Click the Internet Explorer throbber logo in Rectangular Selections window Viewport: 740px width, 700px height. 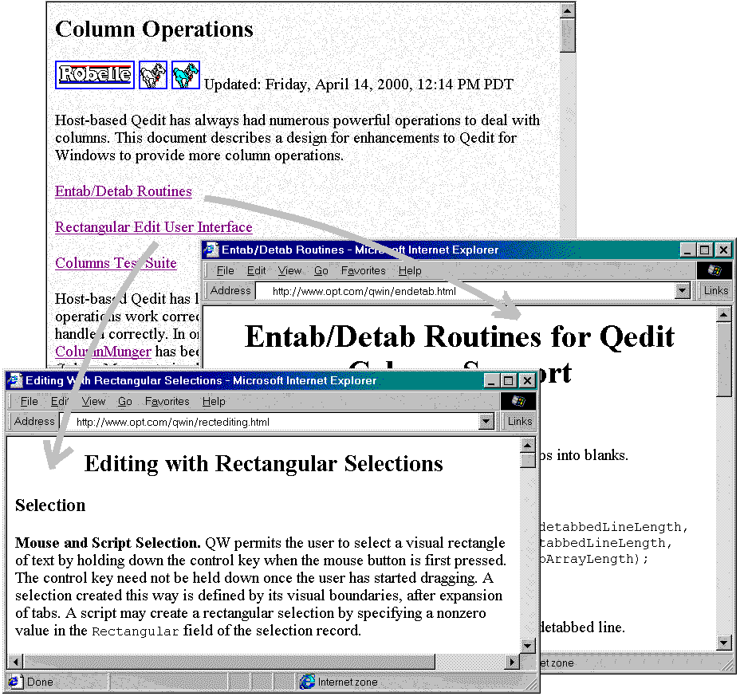point(518,401)
